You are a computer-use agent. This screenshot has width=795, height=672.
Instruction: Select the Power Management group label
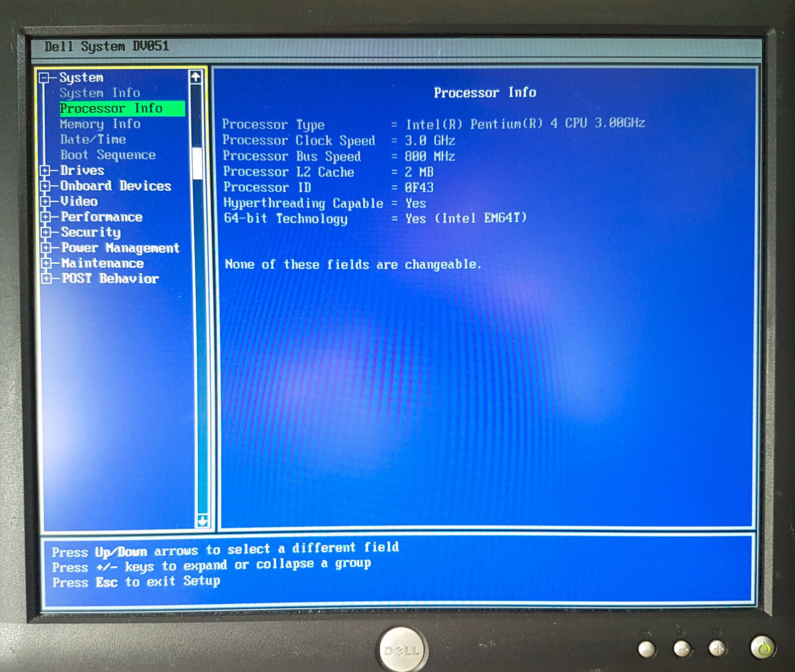121,248
